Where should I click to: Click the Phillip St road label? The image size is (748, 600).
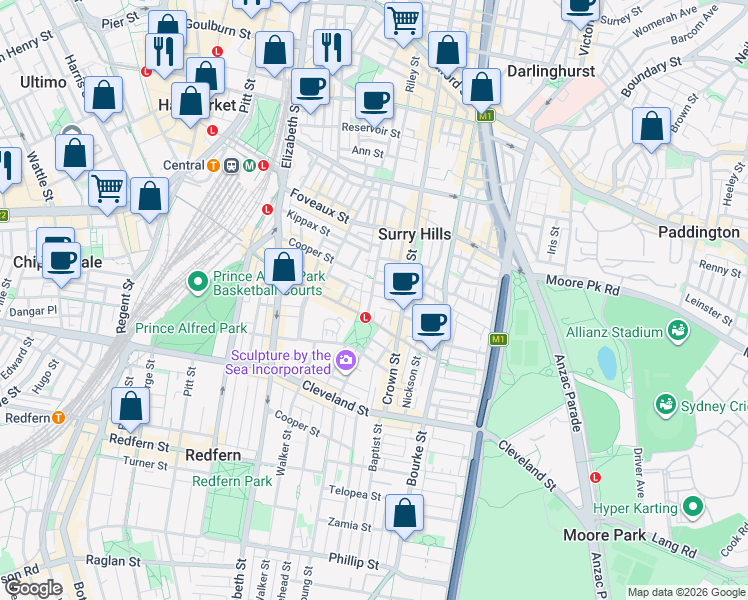[x=354, y=561]
